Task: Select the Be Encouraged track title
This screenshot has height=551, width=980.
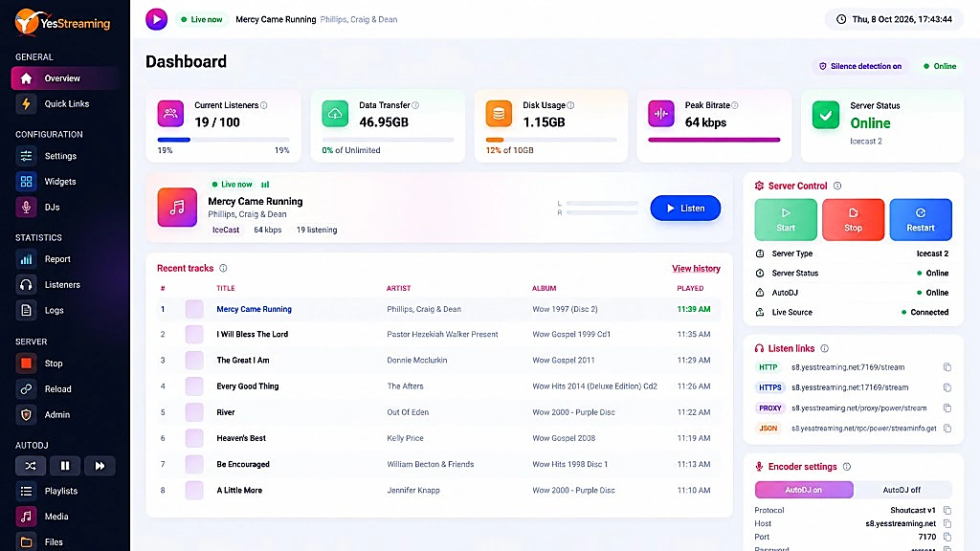Action: (243, 464)
